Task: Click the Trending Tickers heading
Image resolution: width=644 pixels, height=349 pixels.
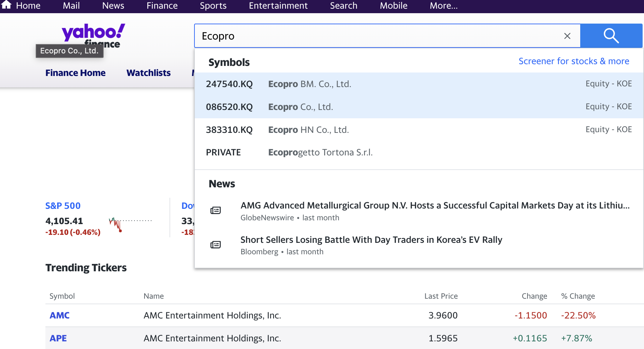Action: point(86,268)
